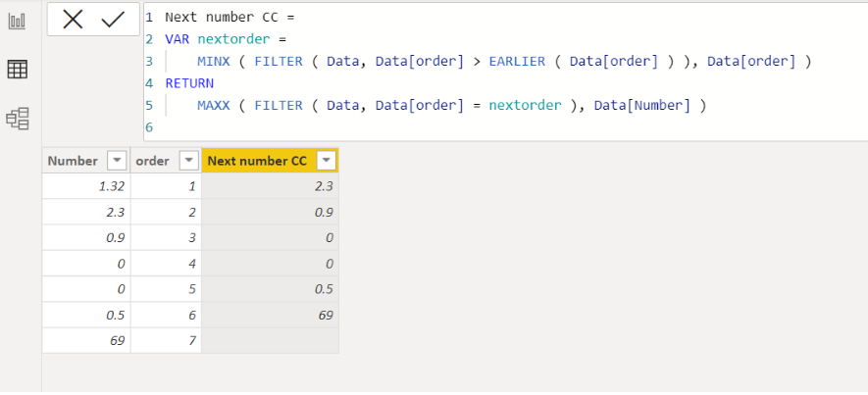Switch to Report view icon
The height and width of the screenshot is (395, 868).
tap(17, 21)
